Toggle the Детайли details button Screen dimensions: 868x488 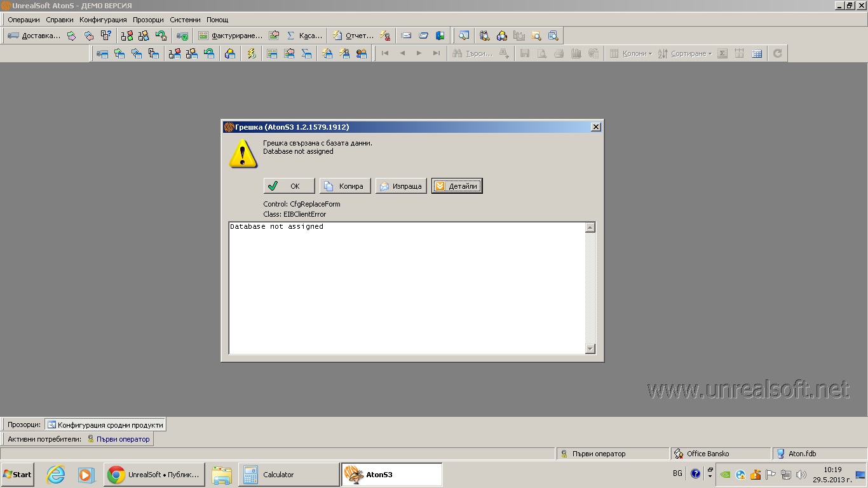tap(457, 186)
